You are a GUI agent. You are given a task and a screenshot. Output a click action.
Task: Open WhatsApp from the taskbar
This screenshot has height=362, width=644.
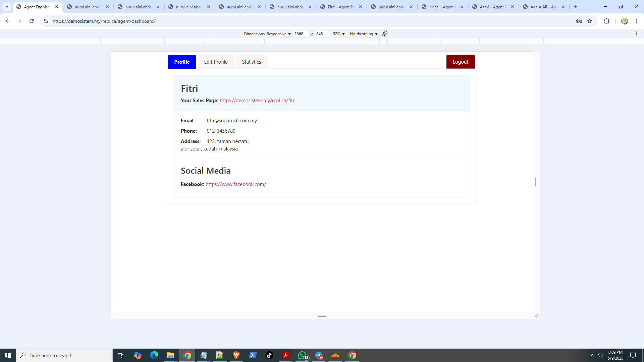(303, 355)
